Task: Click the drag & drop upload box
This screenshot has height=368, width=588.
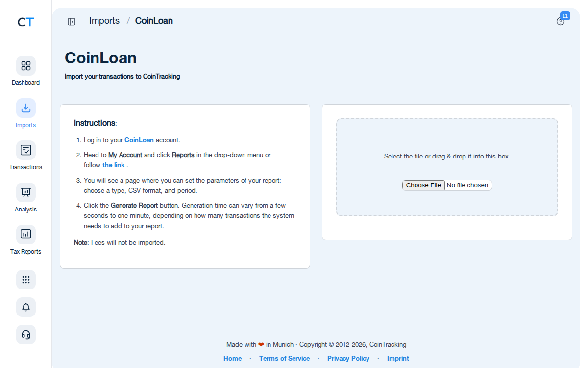Action: pos(447,167)
